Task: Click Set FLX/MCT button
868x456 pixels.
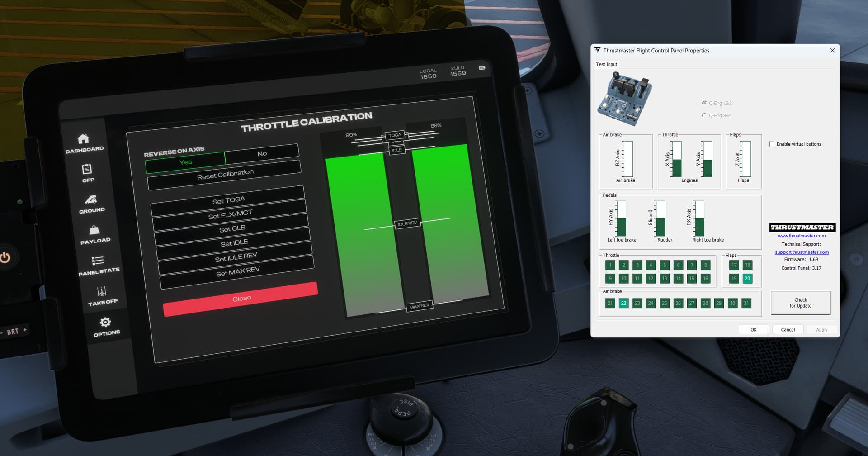Action: click(x=230, y=214)
